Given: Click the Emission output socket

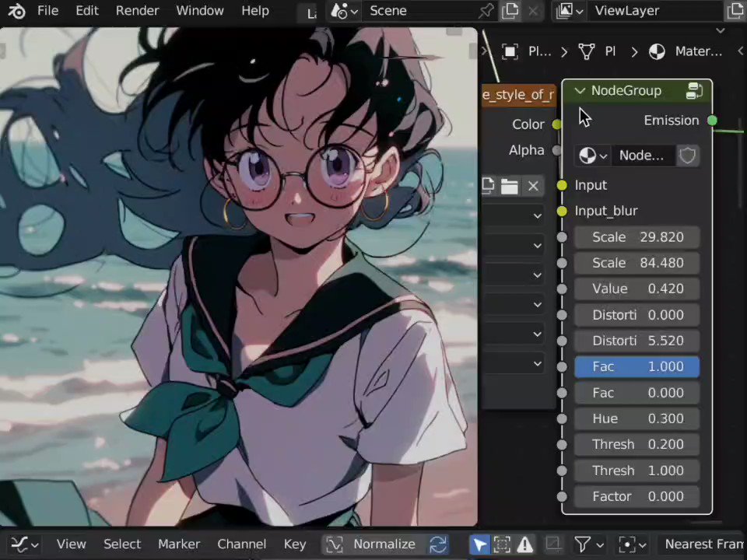Looking at the screenshot, I should pyautogui.click(x=712, y=121).
